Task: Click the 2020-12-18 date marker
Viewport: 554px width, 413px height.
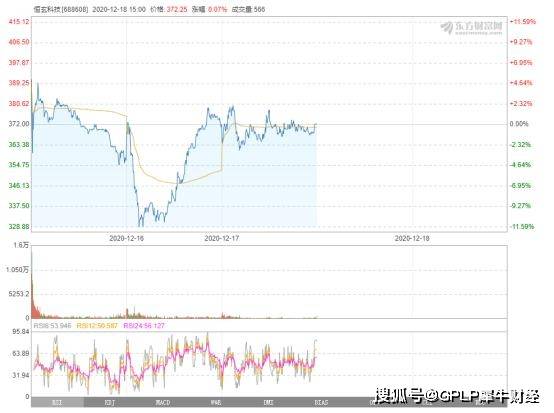Action: [412, 238]
